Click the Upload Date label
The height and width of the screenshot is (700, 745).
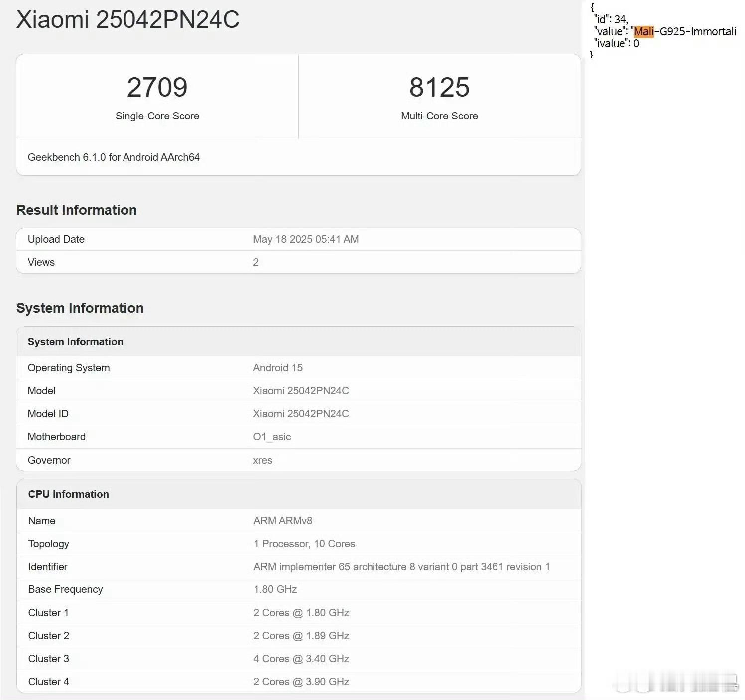coord(56,239)
